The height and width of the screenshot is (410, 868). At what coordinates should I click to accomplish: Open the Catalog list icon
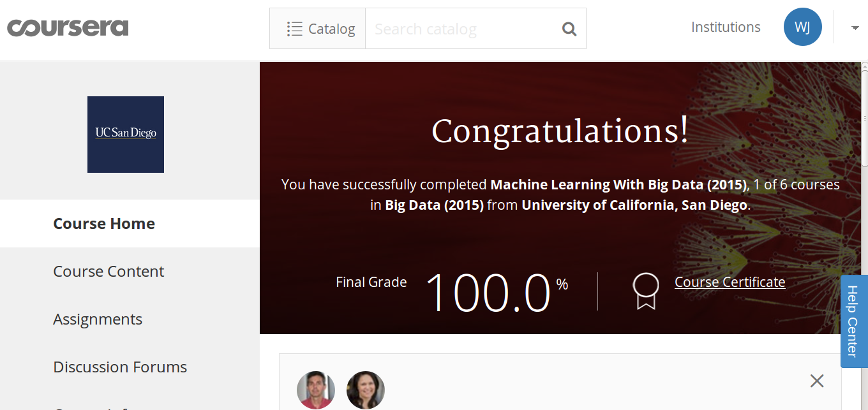294,28
